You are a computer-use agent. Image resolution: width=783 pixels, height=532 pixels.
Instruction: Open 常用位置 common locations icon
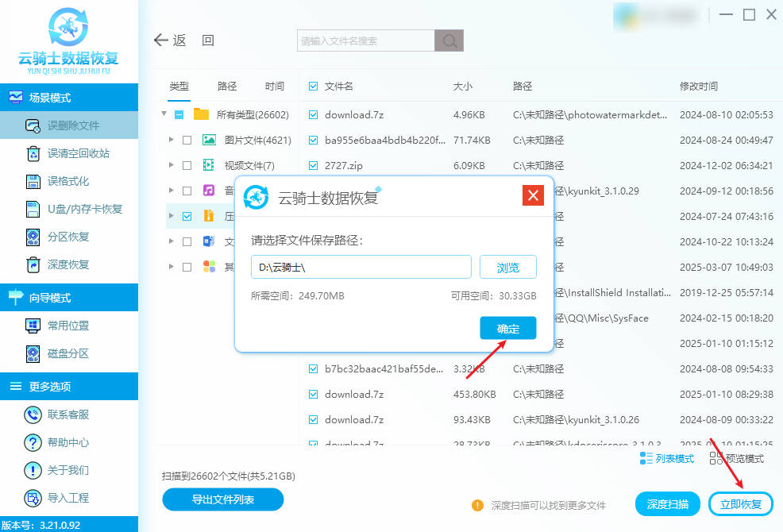tap(33, 326)
